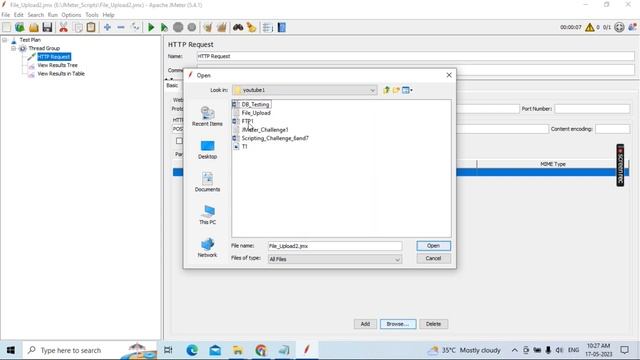640x360 pixels.
Task: Go to Desktop in Open dialog
Action: pos(207,149)
